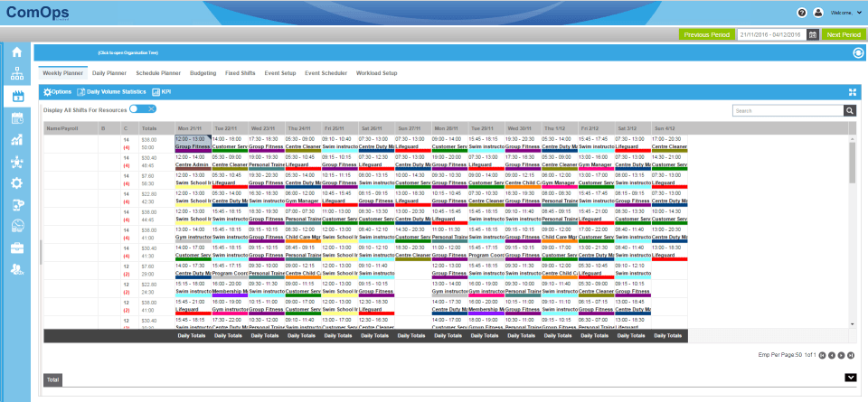Select 13:00 - 14:00 Gym instructor shift on Mon 21/11
868x402 pixels.
point(193,234)
